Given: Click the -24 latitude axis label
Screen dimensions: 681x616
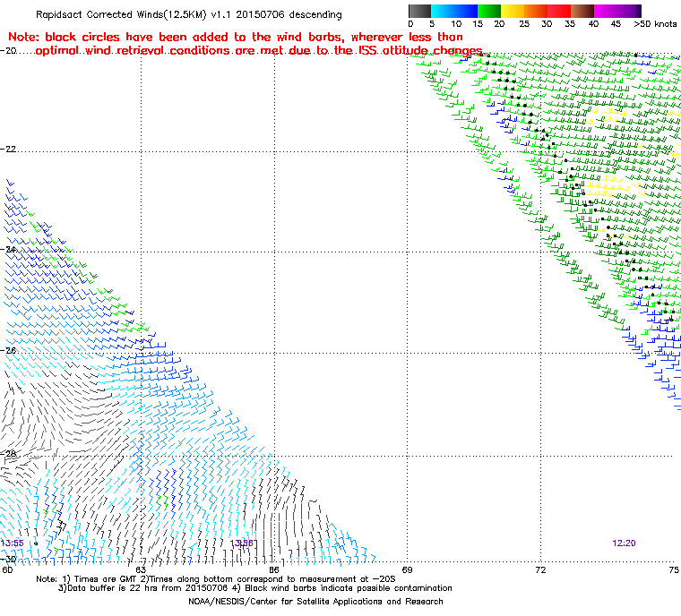Looking at the screenshot, I should click(x=9, y=249).
